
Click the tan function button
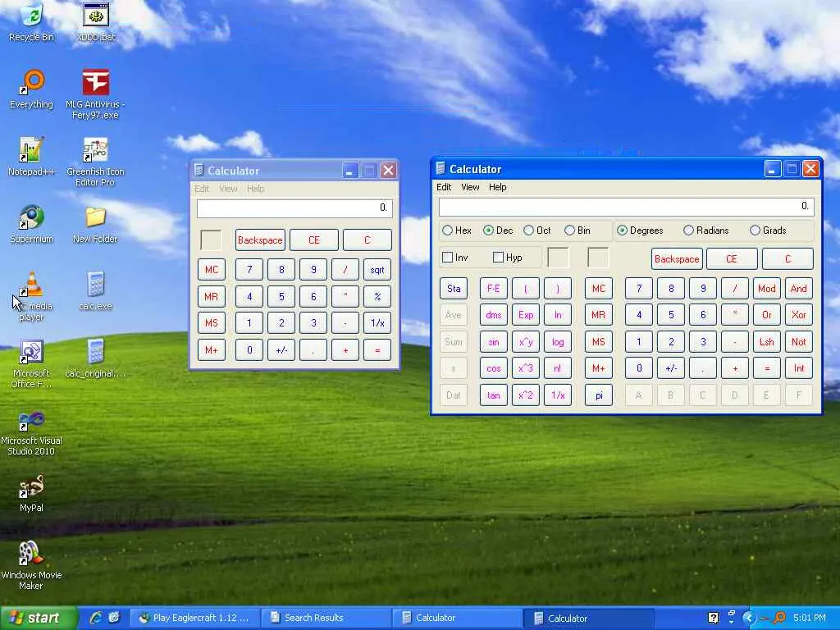(493, 395)
